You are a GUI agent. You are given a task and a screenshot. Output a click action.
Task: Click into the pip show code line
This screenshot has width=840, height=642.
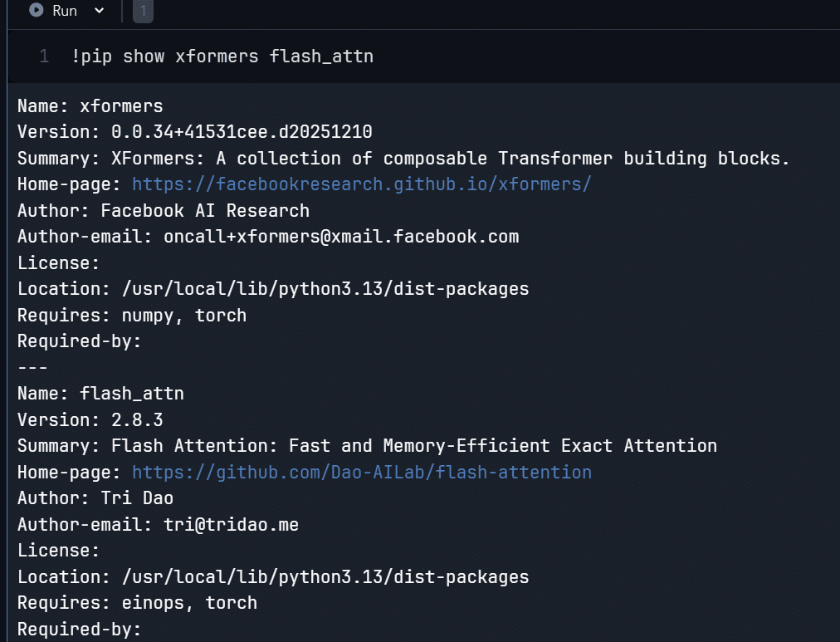point(222,56)
